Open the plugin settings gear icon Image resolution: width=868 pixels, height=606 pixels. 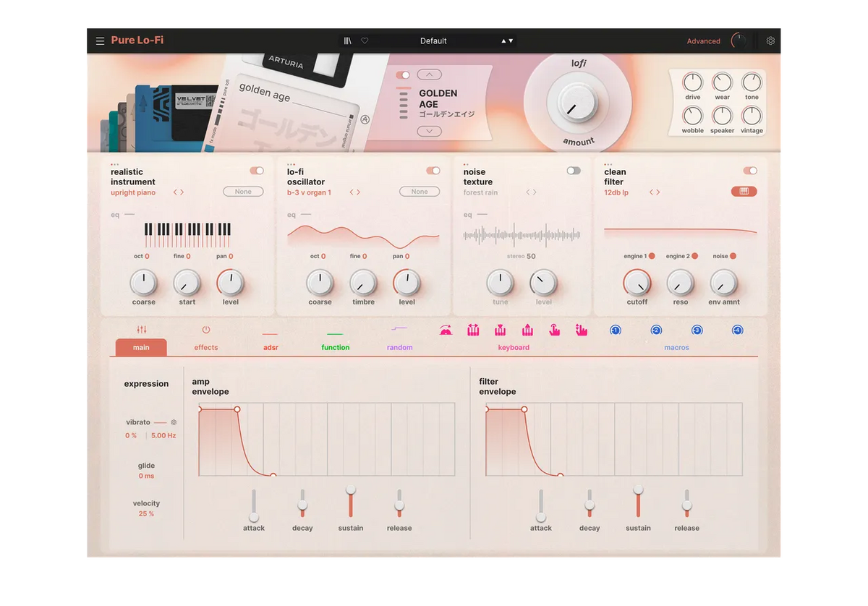(x=770, y=40)
